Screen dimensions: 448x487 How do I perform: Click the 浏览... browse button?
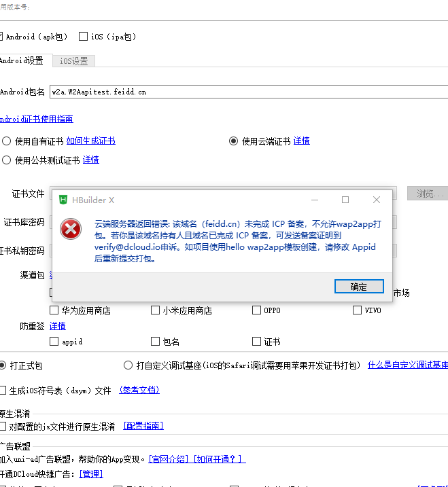[428, 194]
